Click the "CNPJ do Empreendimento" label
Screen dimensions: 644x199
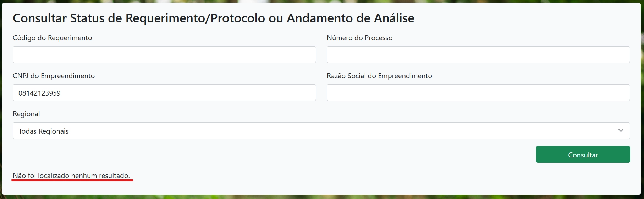[x=54, y=76]
